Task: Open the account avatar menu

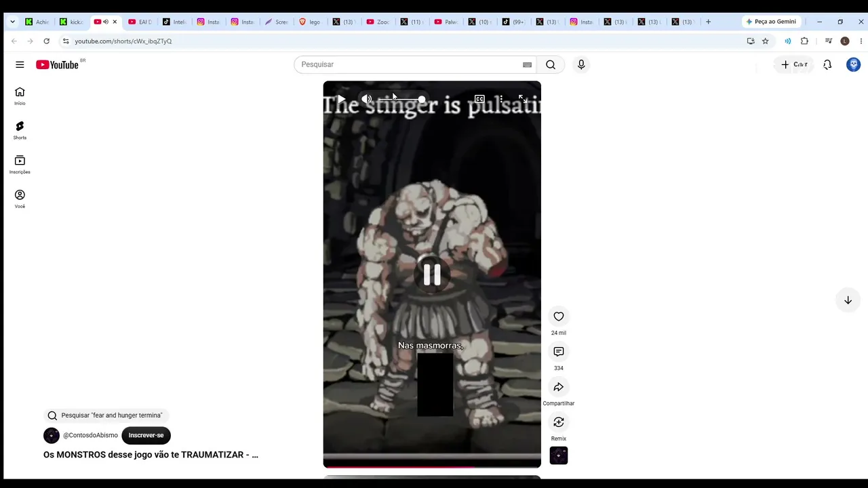Action: 854,64
